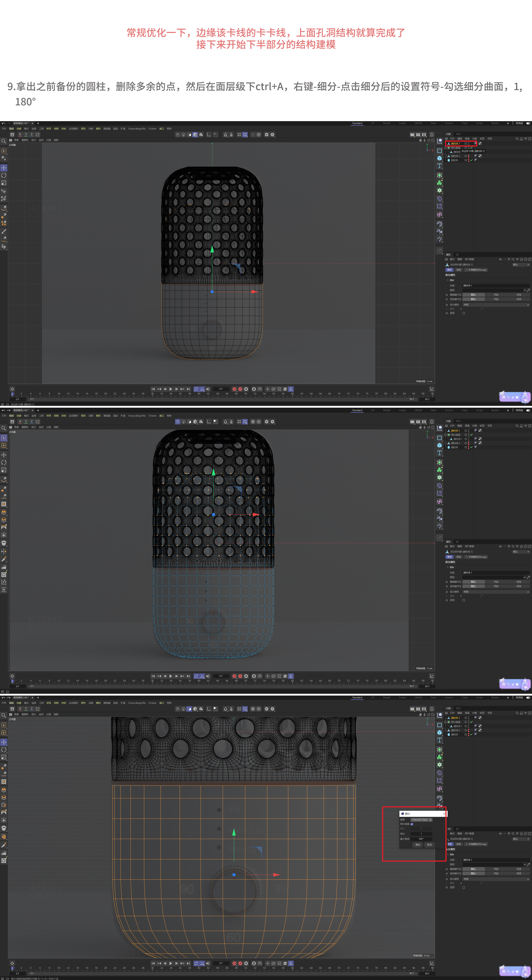Click the text spline T icon in the bottom screenshot
Image resolution: width=532 pixels, height=980 pixels.
tap(440, 740)
